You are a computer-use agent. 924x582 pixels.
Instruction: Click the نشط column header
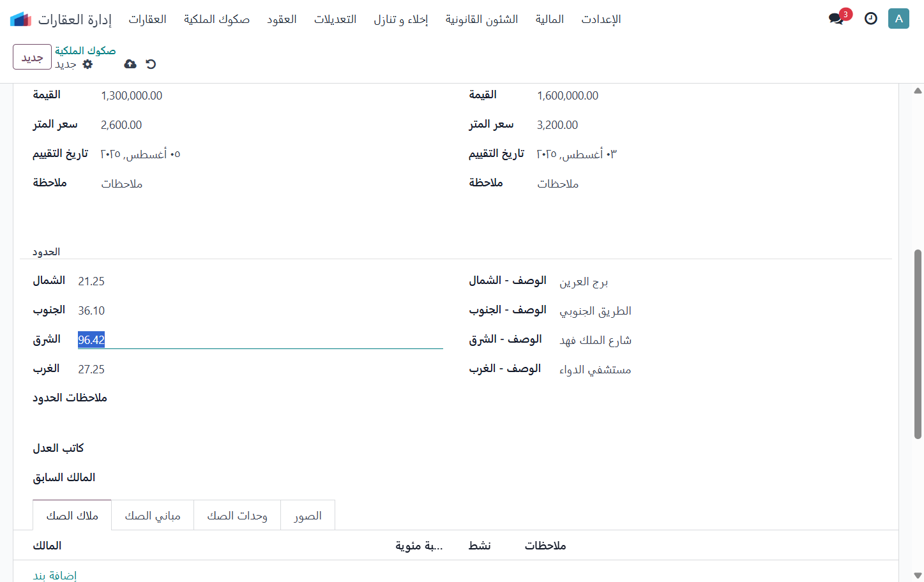480,546
